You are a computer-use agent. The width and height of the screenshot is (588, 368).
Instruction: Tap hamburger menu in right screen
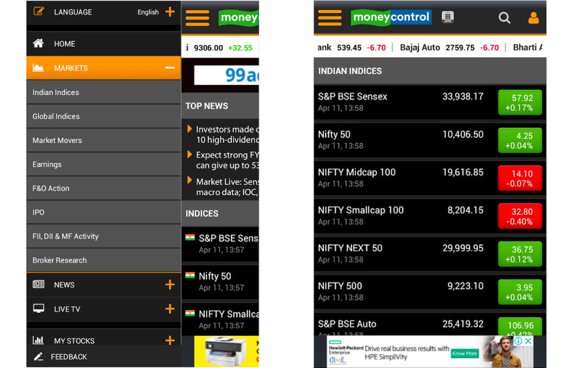point(329,17)
